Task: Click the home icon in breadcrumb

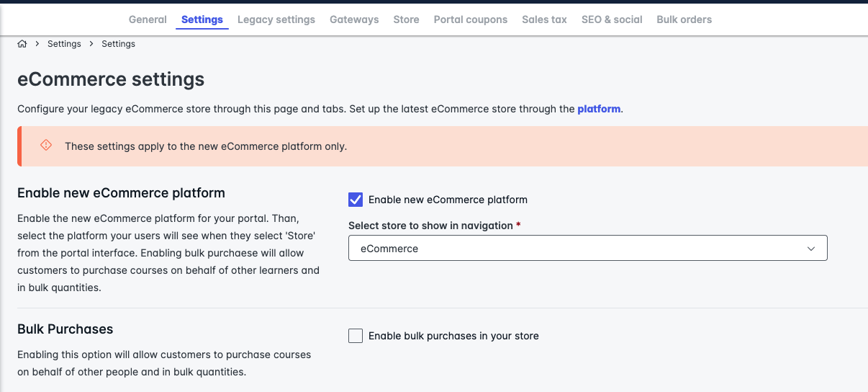Action: coord(22,44)
